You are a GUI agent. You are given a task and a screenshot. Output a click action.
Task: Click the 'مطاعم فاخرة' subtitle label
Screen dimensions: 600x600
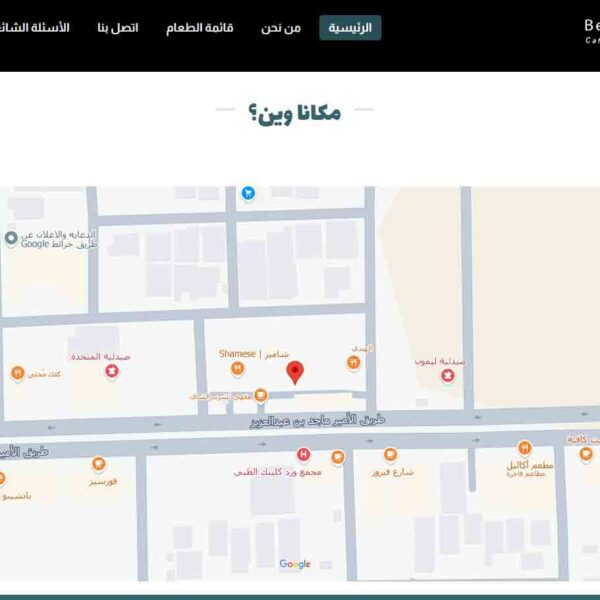[x=526, y=474]
